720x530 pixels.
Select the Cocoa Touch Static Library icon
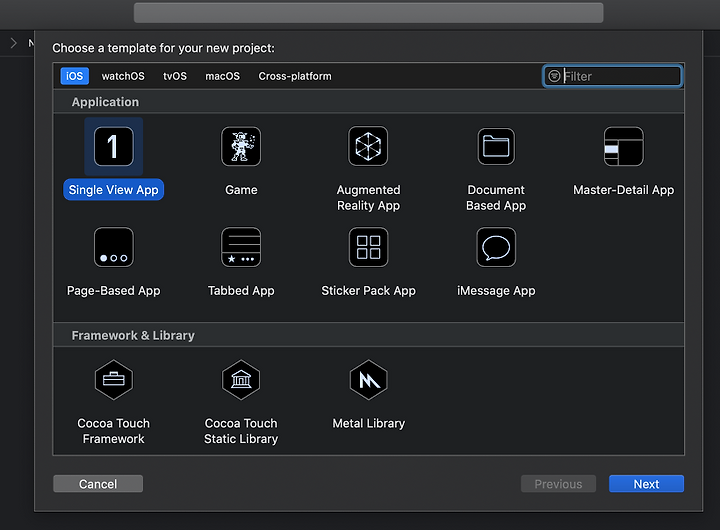pyautogui.click(x=241, y=380)
